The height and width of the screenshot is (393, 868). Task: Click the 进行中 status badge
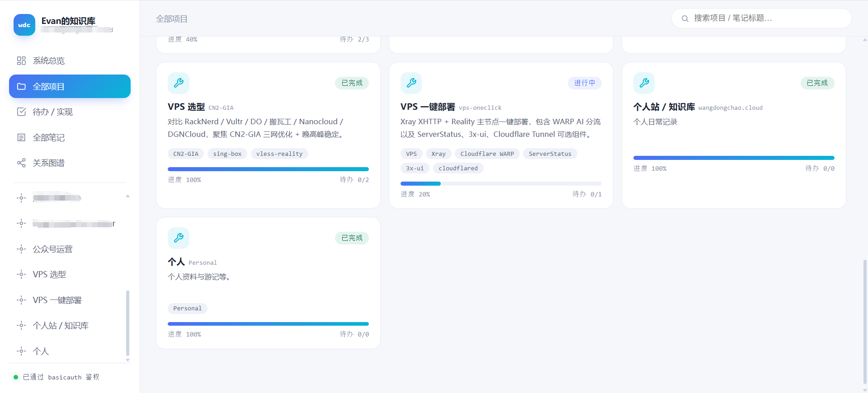(x=585, y=83)
